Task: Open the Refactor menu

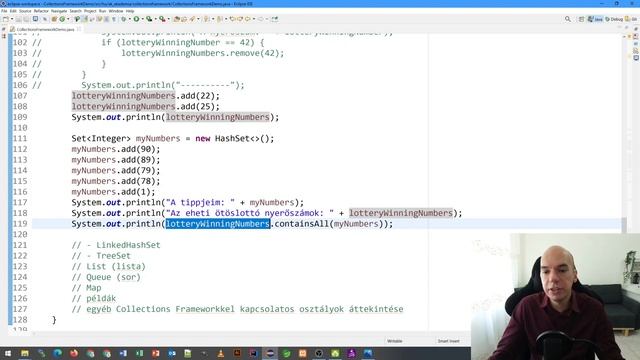Action: coord(41,11)
